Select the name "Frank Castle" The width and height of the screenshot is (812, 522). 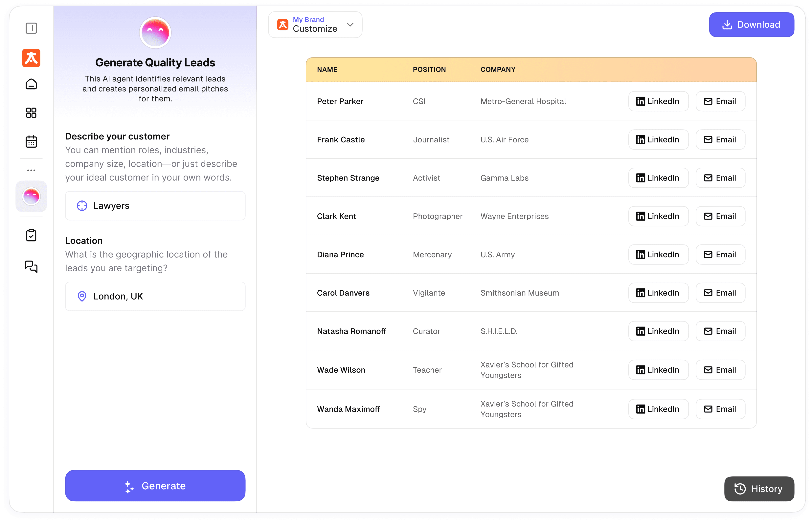pos(341,140)
